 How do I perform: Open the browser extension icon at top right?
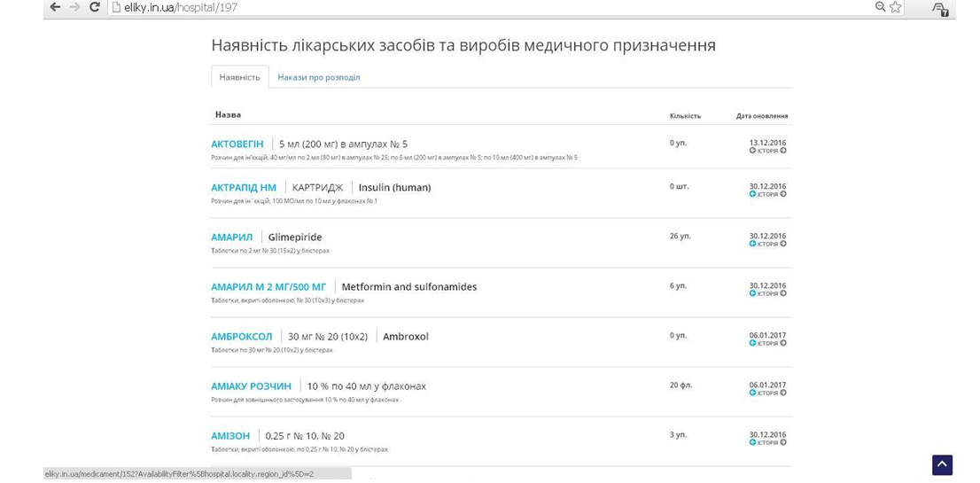[x=940, y=9]
